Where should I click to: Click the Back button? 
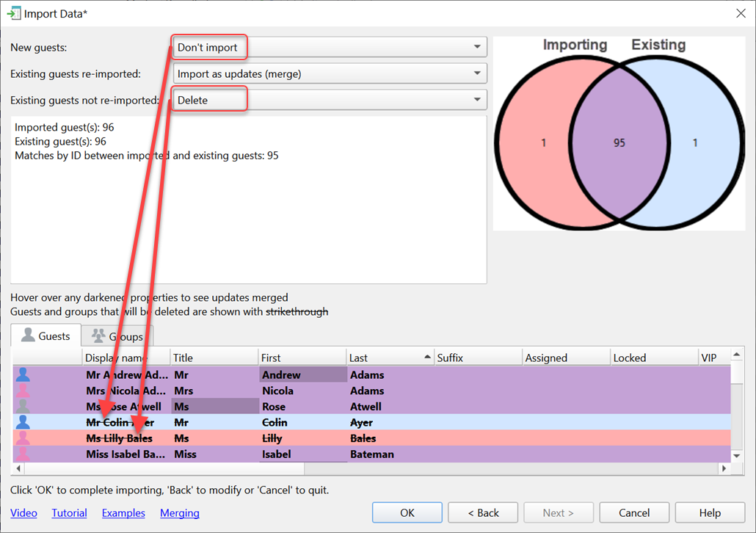[x=482, y=512]
